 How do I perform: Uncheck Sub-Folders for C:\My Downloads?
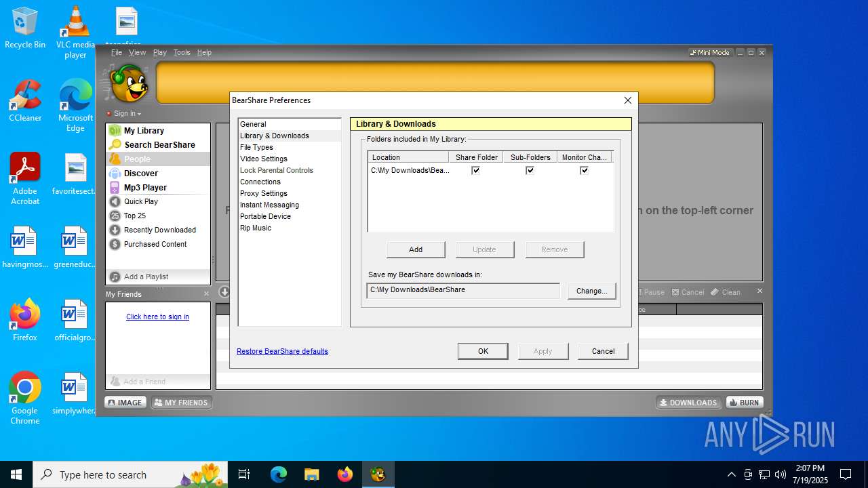point(530,170)
